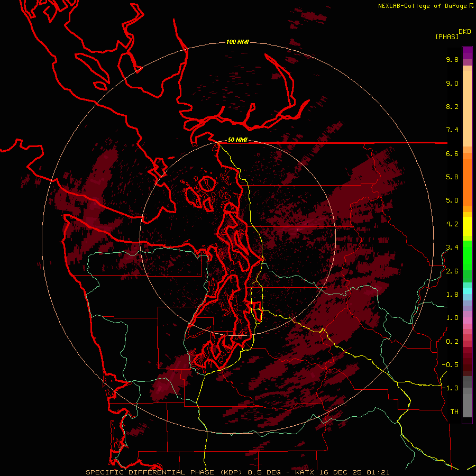The image size is (476, 476).
Task: Click the -1.3 color scale value
Action: 450,388
